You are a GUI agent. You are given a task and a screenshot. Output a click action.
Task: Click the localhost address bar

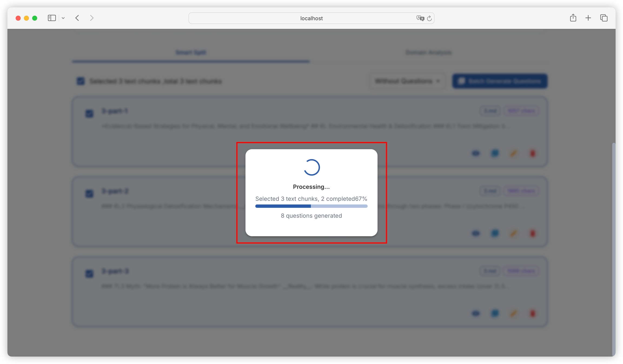[311, 18]
